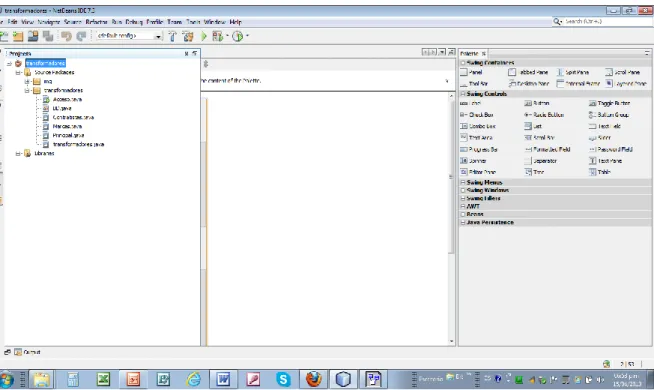Select the List palette component
This screenshot has height=390, width=654.
pyautogui.click(x=533, y=126)
